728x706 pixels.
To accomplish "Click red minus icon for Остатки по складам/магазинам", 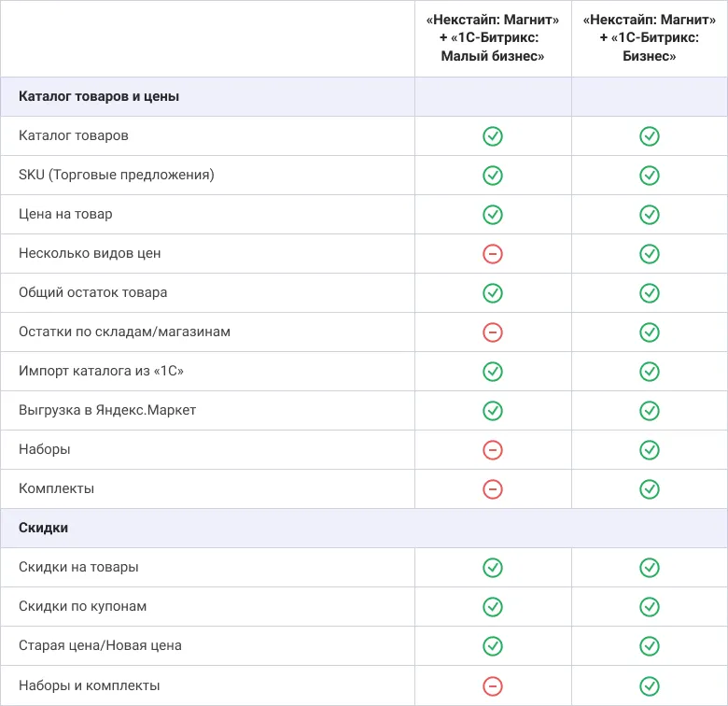I will (493, 332).
